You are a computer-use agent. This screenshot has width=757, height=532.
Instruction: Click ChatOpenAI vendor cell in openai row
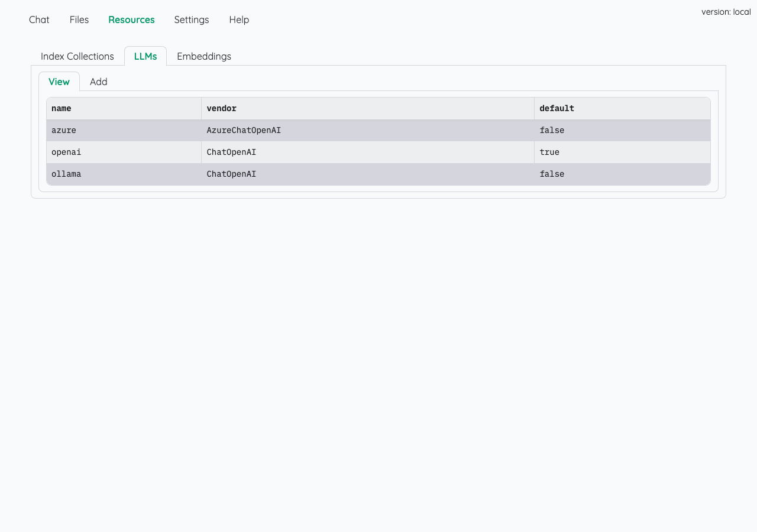click(368, 152)
